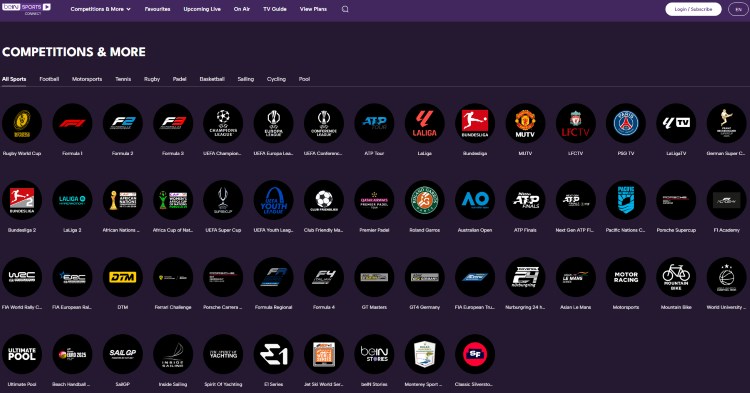Open the TV Guide
Screen dimensions: 750x393
[275, 9]
